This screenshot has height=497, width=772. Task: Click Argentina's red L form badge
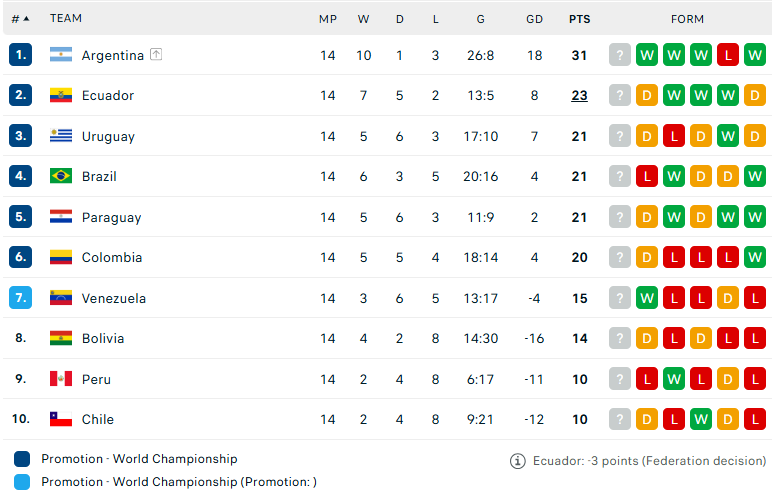point(728,55)
